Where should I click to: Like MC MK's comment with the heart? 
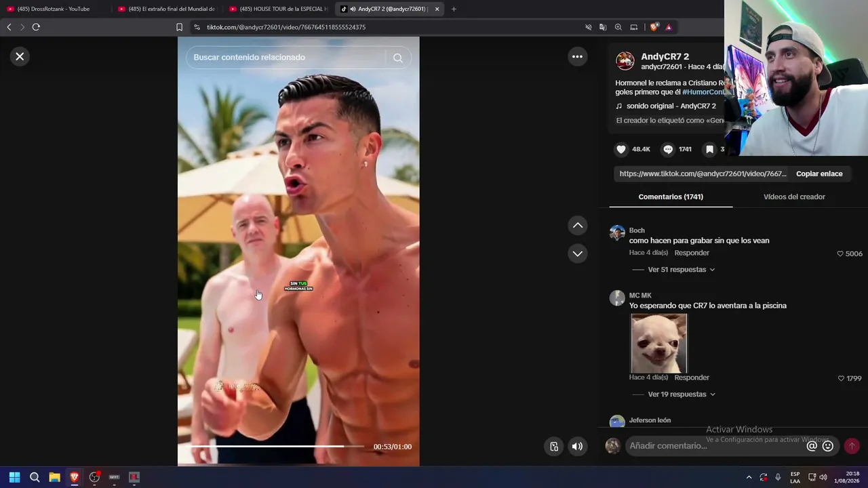(842, 378)
